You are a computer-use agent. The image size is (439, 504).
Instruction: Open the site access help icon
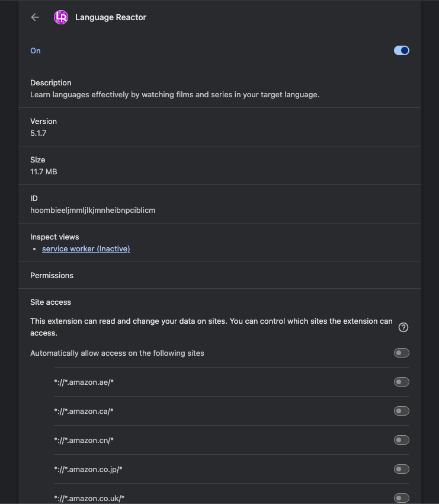point(403,327)
